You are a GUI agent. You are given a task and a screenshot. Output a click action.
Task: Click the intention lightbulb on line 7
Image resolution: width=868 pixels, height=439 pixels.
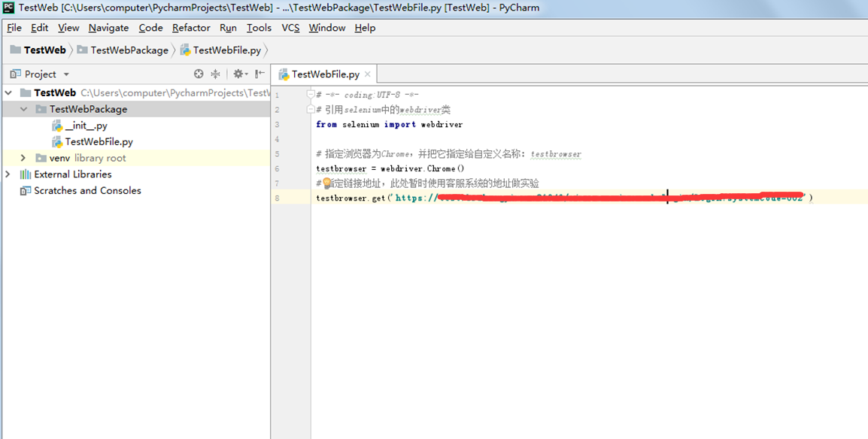point(326,183)
